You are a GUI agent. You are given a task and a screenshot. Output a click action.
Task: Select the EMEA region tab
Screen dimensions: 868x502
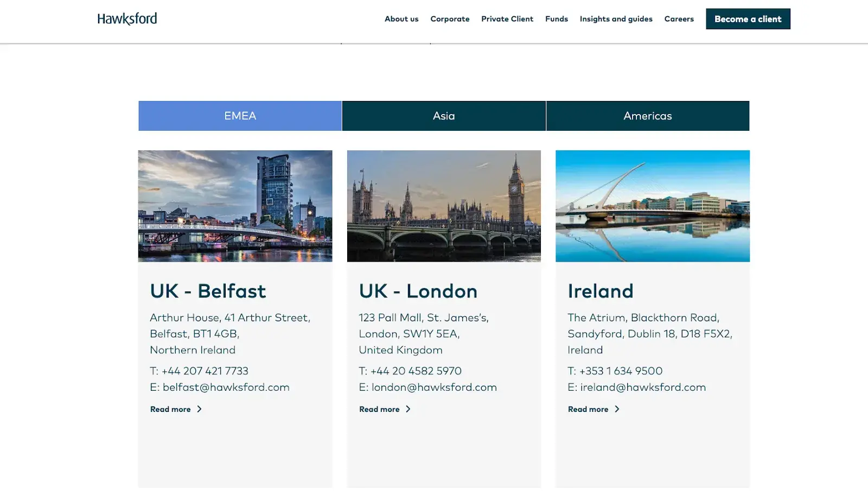coord(240,116)
